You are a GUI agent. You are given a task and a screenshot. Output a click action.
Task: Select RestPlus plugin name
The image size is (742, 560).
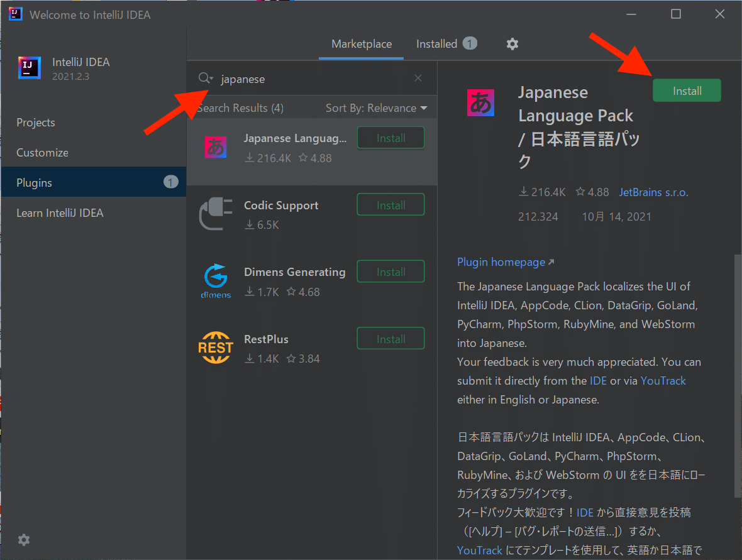(x=266, y=339)
